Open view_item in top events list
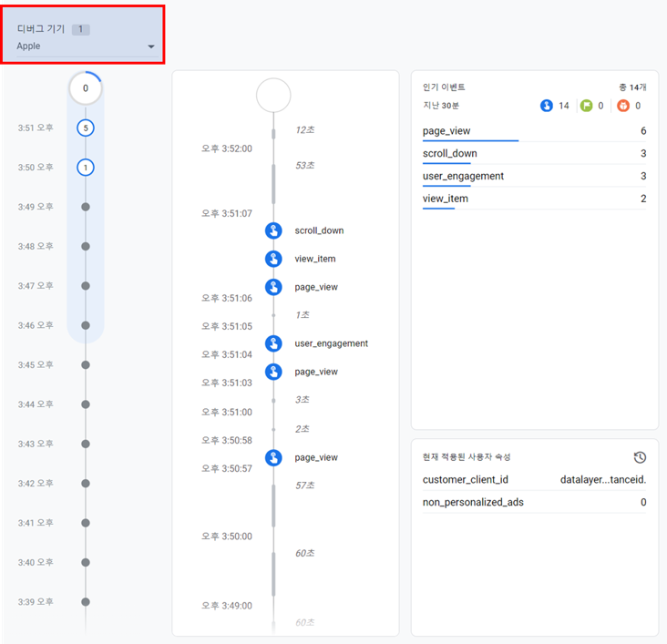This screenshot has width=667, height=644. point(534,199)
